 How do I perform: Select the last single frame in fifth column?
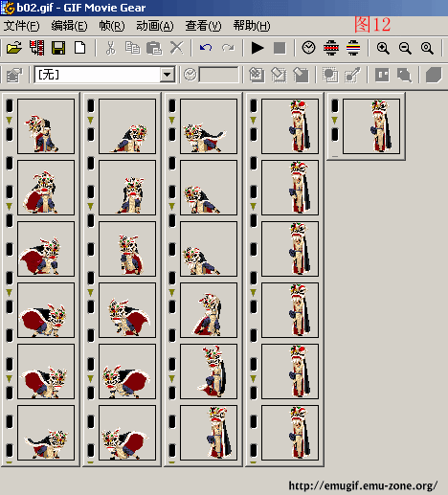pos(371,126)
